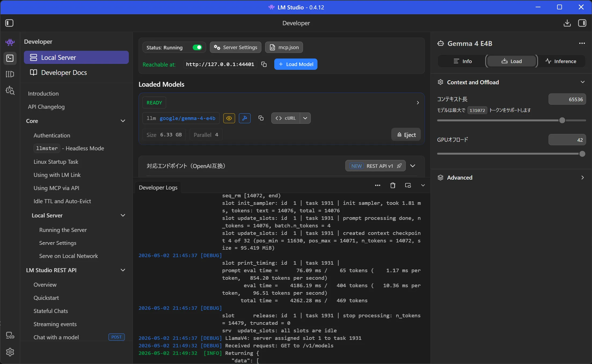This screenshot has height=364, width=592.
Task: Open Streaming events docs page
Action: pyautogui.click(x=55, y=324)
